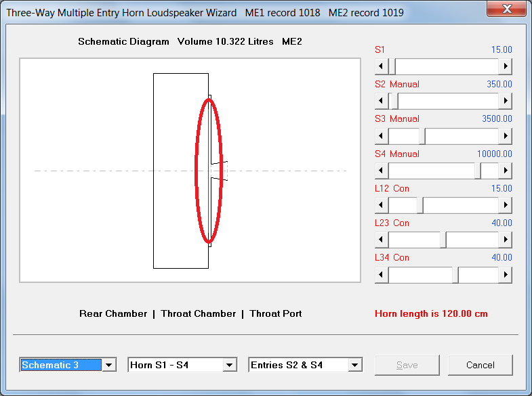Click the right arrow of the S4 slider
This screenshot has width=532, height=396.
click(x=505, y=171)
